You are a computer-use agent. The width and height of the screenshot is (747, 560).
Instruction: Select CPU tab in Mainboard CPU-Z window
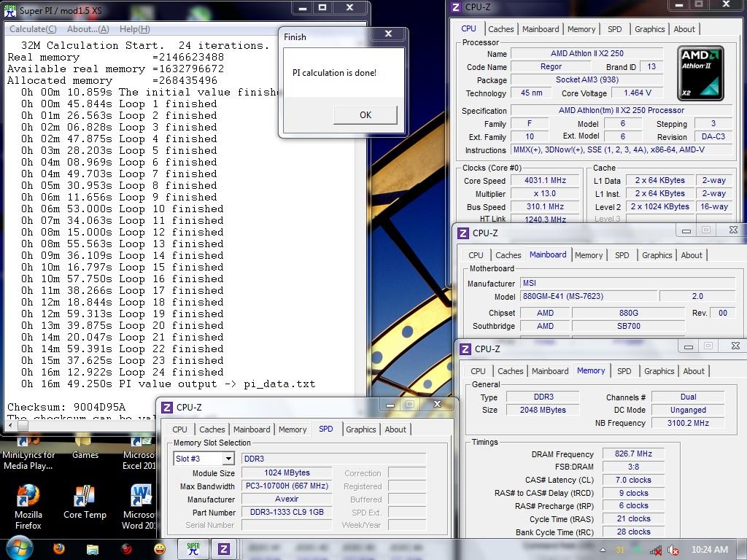pos(476,255)
